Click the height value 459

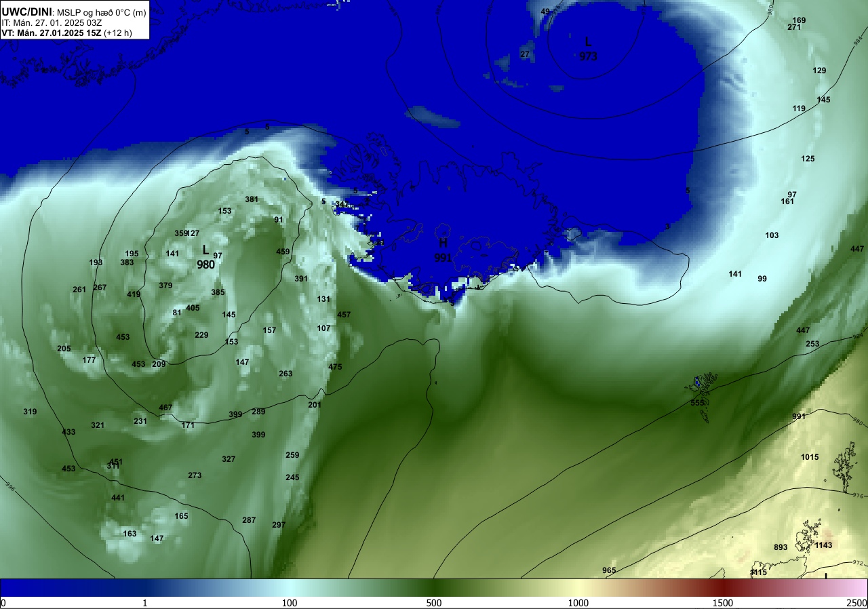pyautogui.click(x=283, y=252)
